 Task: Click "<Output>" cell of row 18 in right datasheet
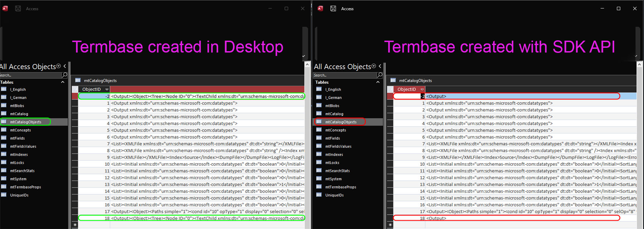point(531,218)
